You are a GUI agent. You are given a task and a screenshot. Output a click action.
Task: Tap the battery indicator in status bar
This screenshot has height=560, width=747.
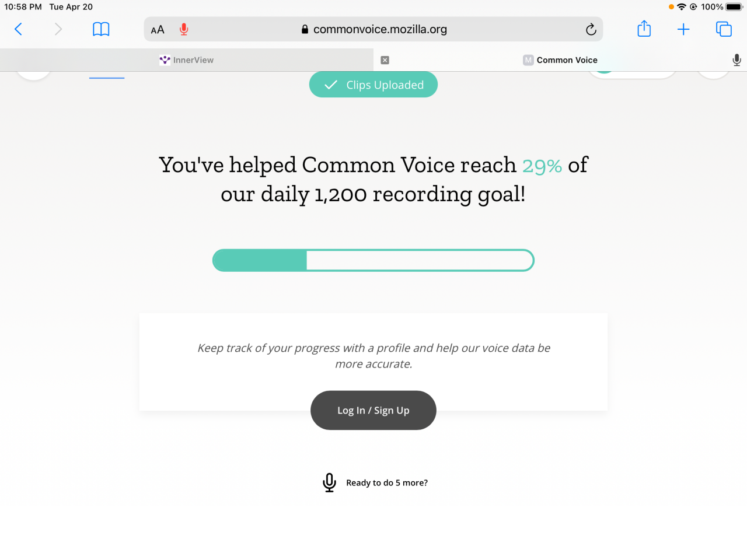(x=734, y=7)
